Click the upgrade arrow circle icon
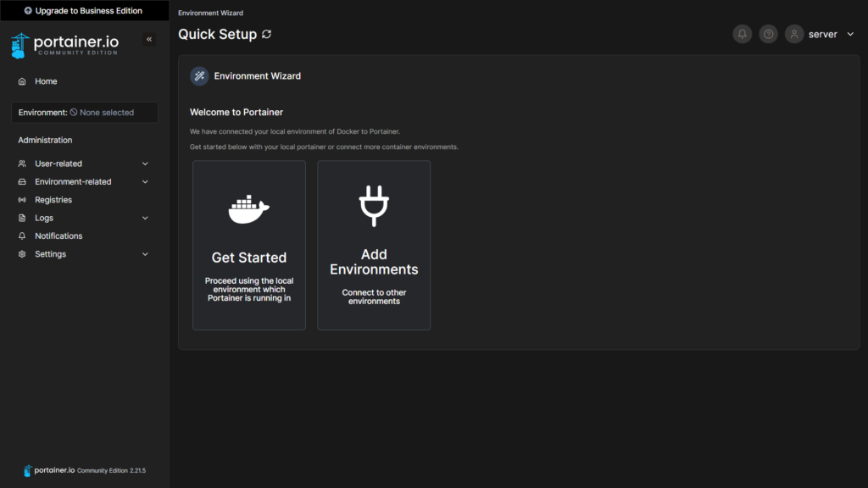This screenshot has height=488, width=868. 28,10
